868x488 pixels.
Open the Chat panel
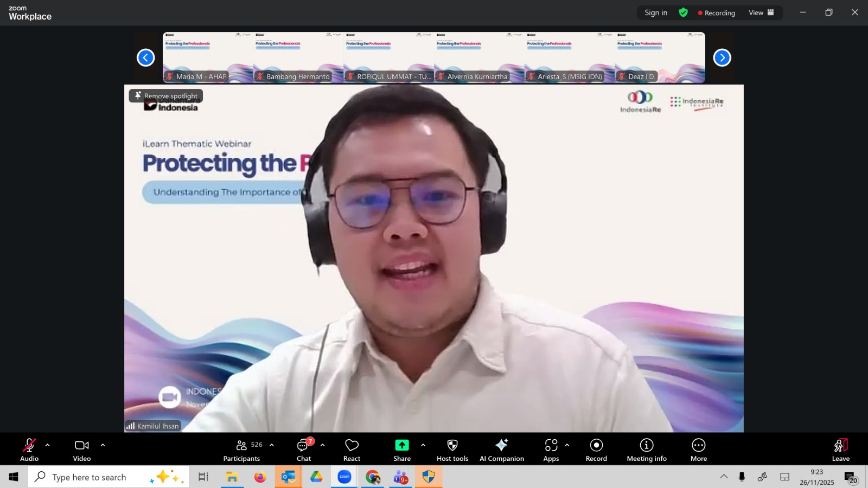pos(304,450)
